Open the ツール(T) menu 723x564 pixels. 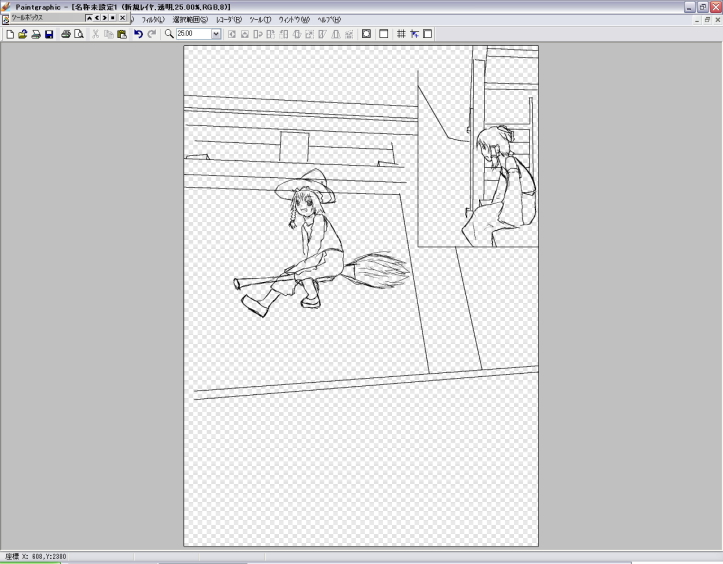click(x=260, y=20)
